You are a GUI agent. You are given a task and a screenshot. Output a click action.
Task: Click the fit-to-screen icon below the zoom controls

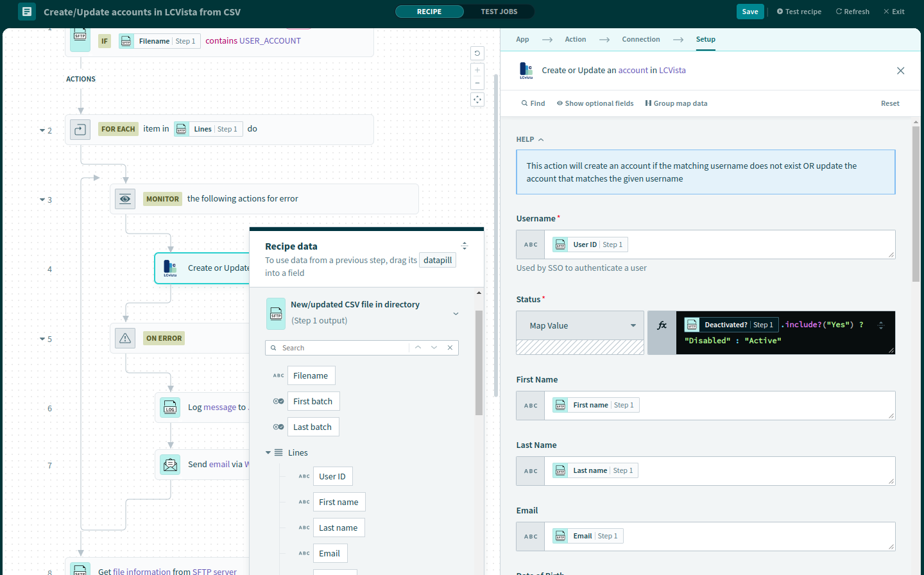tap(477, 99)
